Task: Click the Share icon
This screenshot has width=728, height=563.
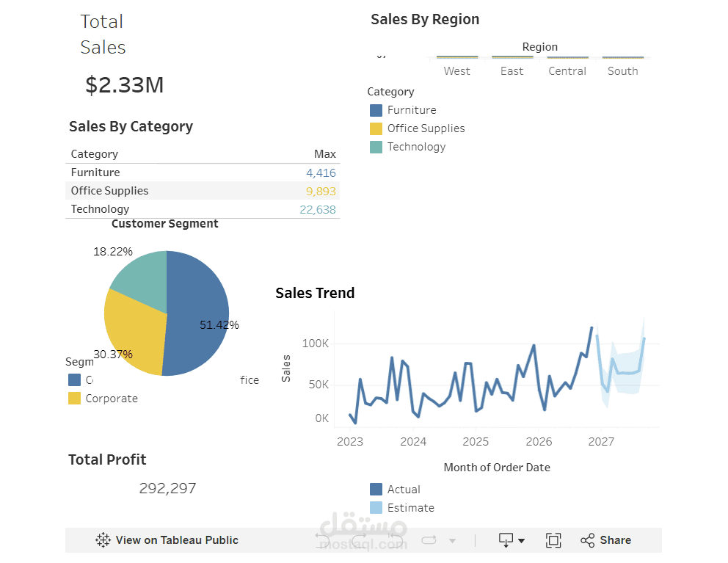Action: pyautogui.click(x=587, y=540)
